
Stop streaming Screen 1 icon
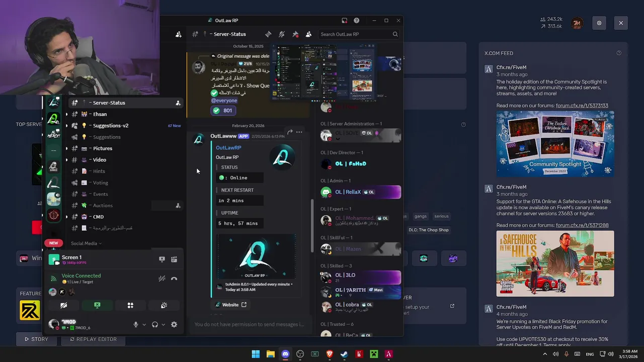pos(162,259)
